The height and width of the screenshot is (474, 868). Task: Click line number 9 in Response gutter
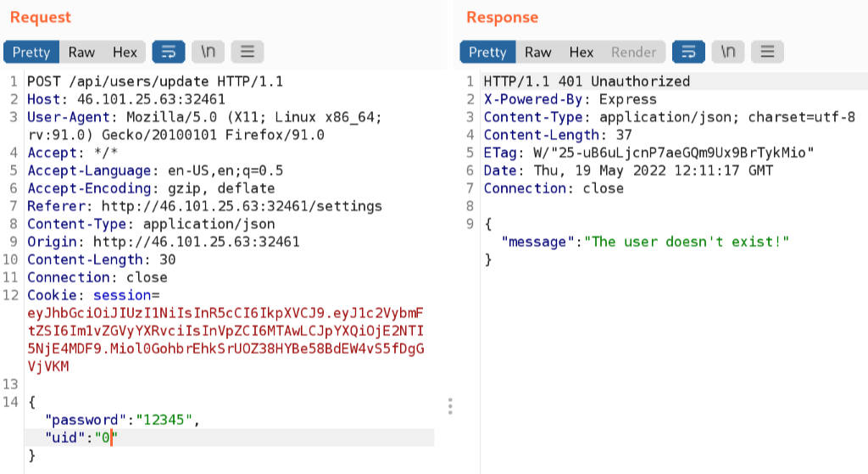click(470, 224)
